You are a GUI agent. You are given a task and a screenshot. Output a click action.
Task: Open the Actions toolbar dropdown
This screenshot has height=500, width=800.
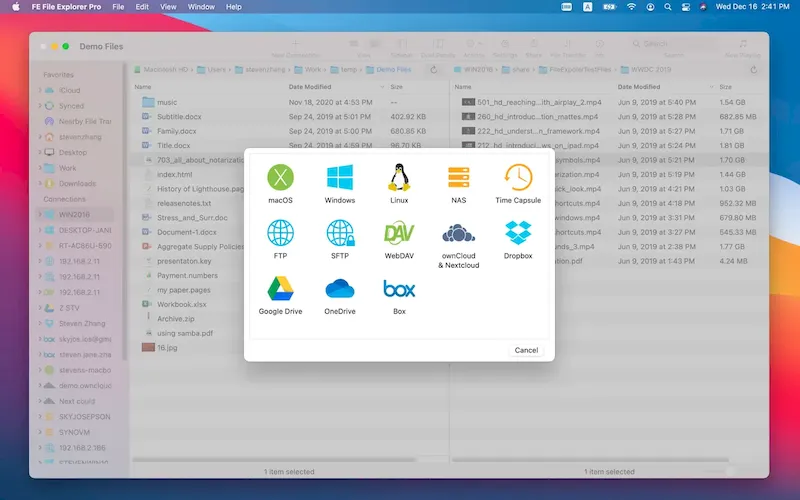pos(473,48)
